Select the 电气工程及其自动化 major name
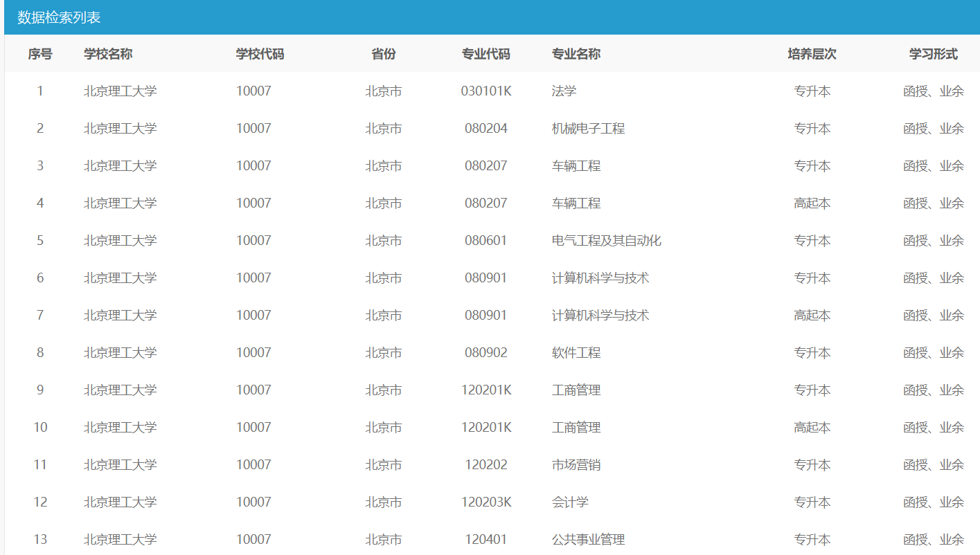 point(607,240)
